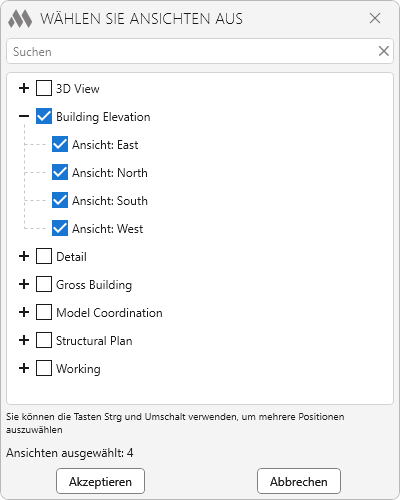Close the Wählen Sie Ansichten aus dialog

(375, 18)
